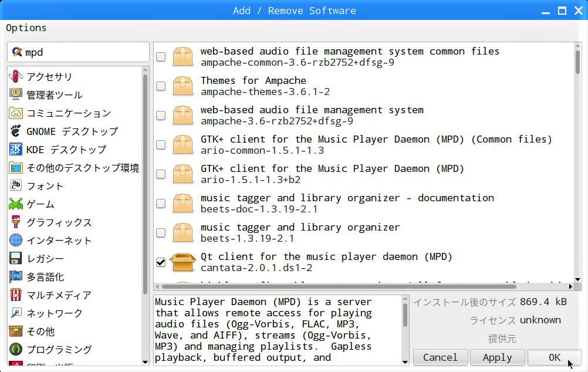
Task: Click the package list vertical scrollbar thumb
Action: [x=577, y=62]
